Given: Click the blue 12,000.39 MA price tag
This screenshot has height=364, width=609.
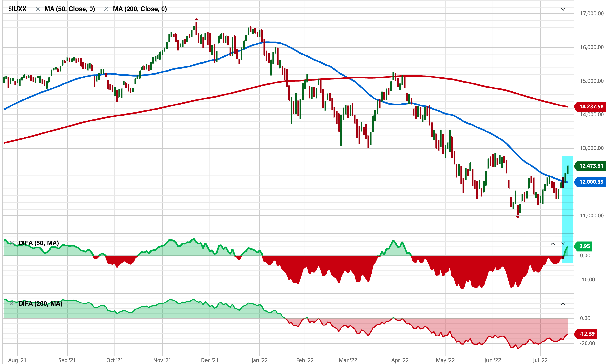Looking at the screenshot, I should click(x=591, y=182).
